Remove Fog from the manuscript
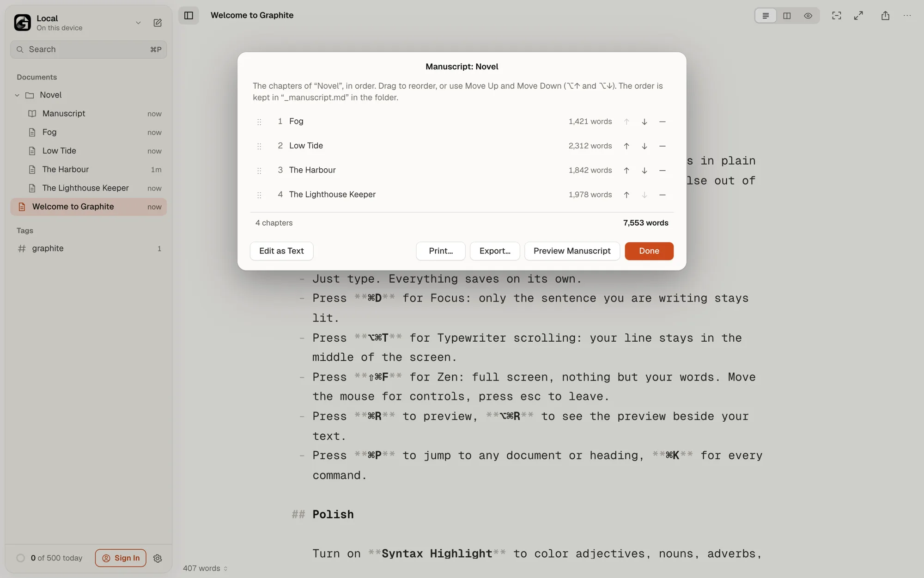 (663, 122)
